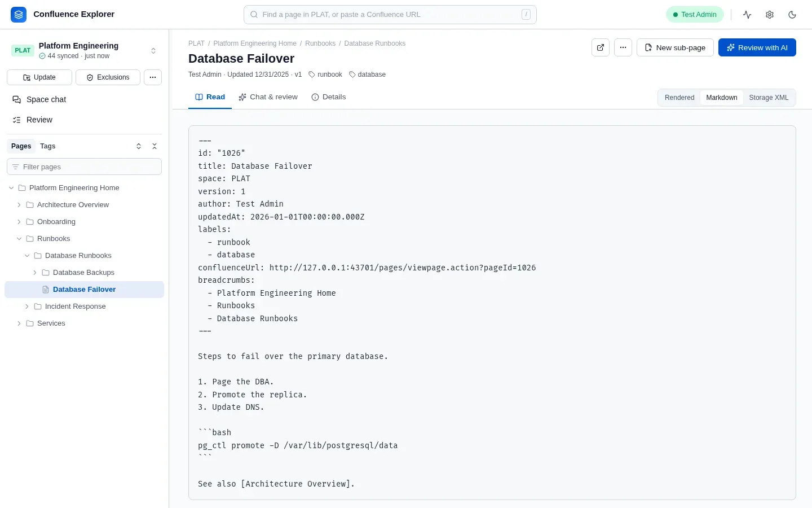Click the confluenceUrl link text in markdown
Screen dimensions: 812x508
[403, 268]
